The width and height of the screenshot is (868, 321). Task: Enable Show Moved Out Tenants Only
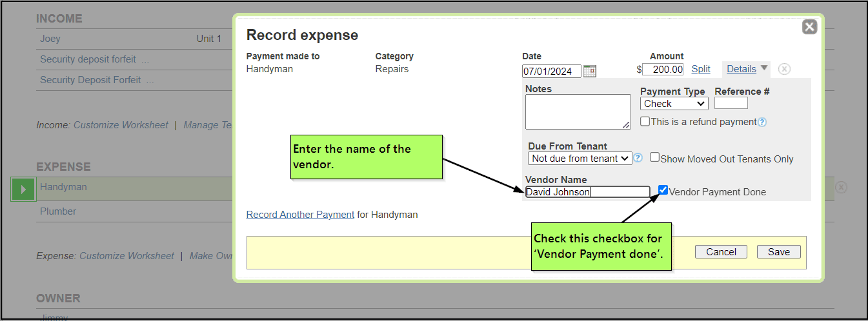pos(654,157)
